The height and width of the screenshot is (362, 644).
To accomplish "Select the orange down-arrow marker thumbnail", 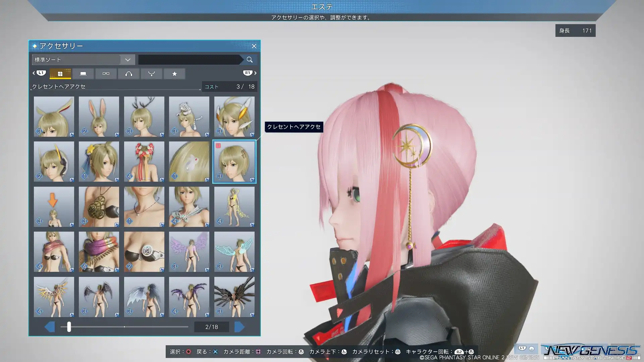I will [x=54, y=207].
